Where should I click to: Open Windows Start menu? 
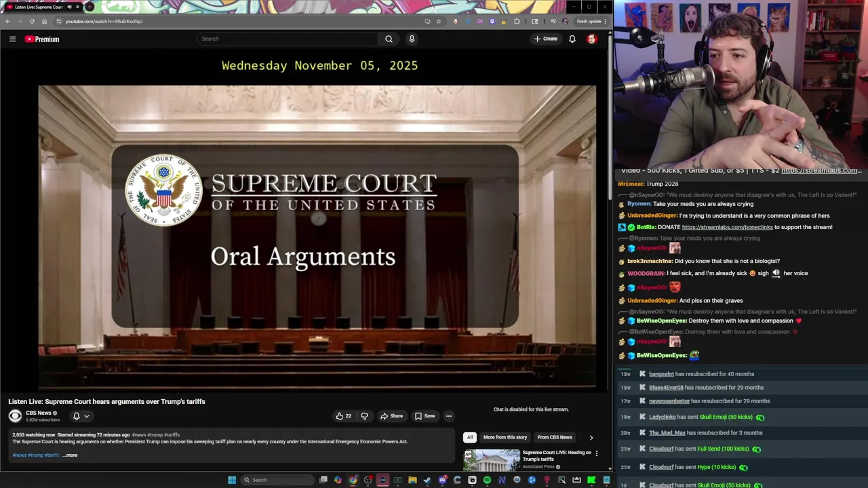[x=232, y=480]
